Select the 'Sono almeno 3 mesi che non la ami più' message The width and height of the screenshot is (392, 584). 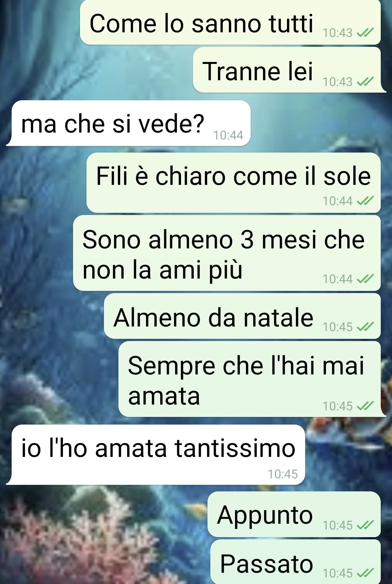227,253
